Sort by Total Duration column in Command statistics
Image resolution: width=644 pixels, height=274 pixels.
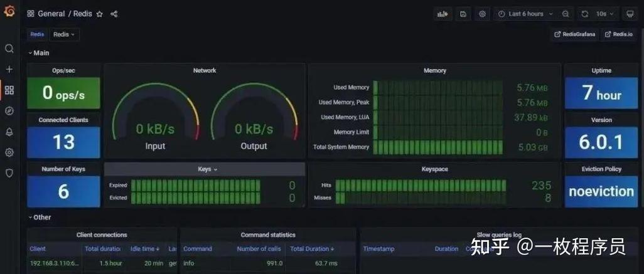point(312,248)
